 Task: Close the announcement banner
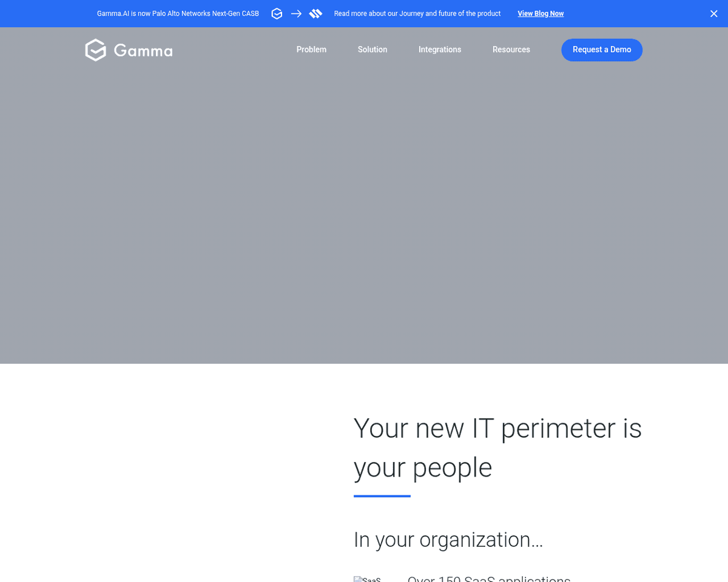point(713,14)
